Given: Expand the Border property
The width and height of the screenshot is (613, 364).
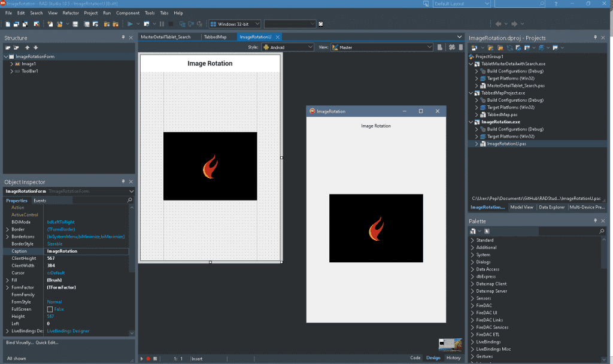Looking at the screenshot, I should pyautogui.click(x=7, y=229).
